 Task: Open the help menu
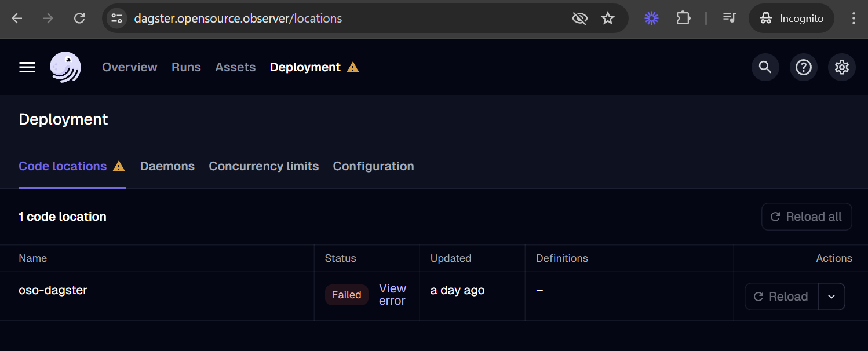[803, 67]
